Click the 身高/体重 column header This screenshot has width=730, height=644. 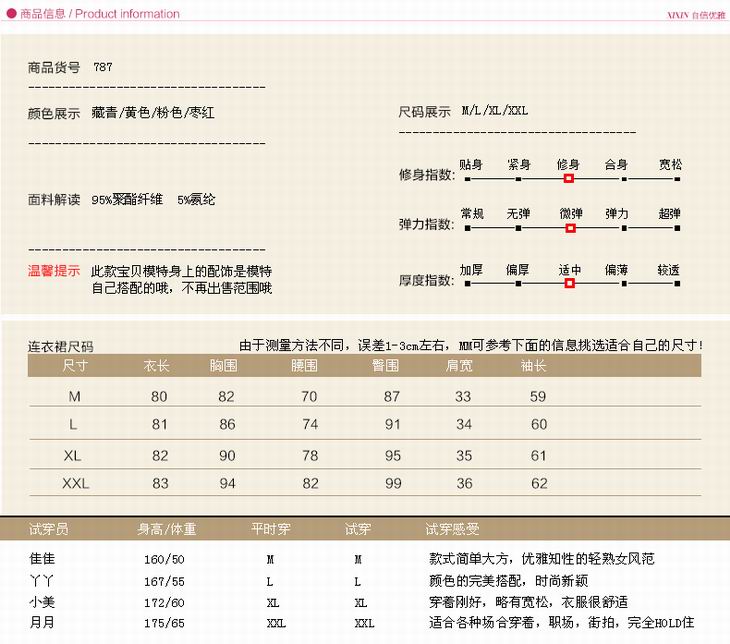pos(167,529)
